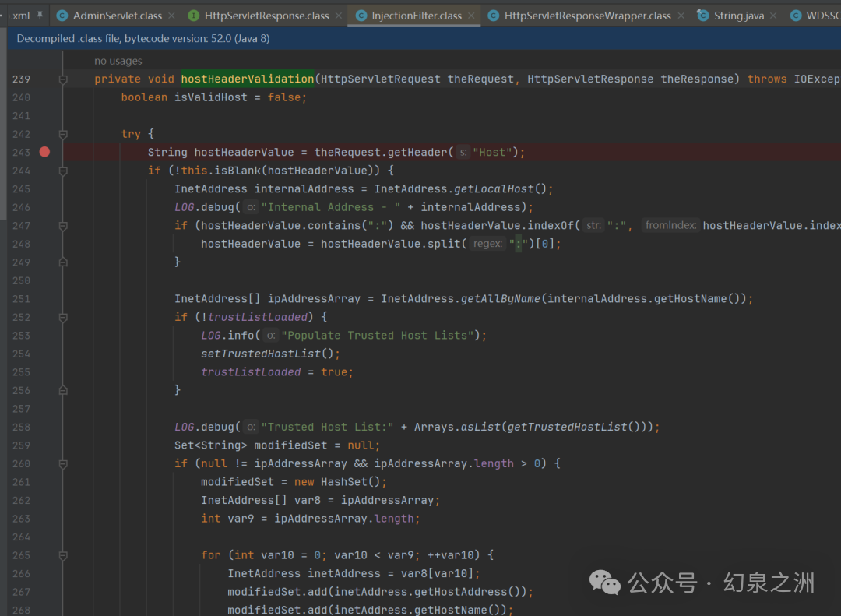Collapse the trustListLoaded if-block at line 252
Screen dimensions: 841x616
[x=63, y=318]
